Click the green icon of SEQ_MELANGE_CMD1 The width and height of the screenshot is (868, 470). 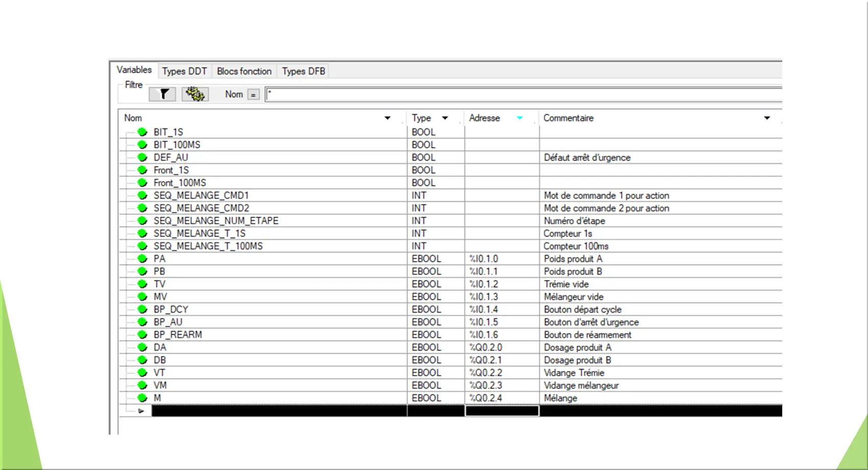click(x=142, y=195)
